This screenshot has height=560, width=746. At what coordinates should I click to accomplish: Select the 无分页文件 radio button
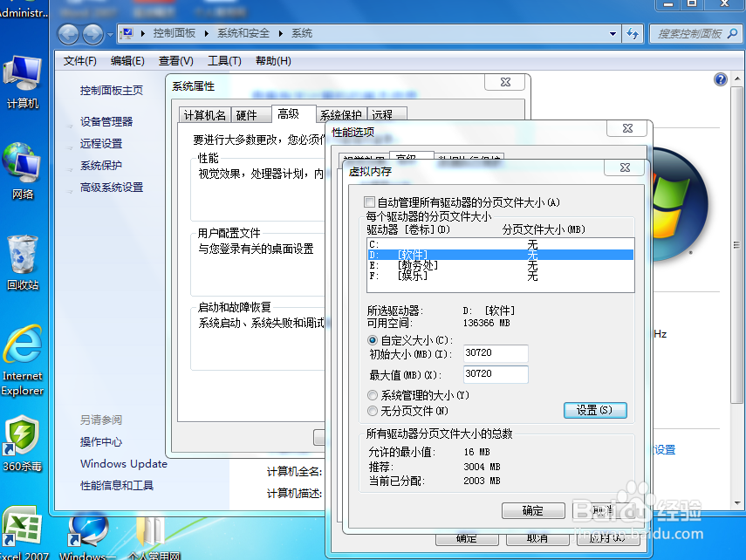[371, 410]
